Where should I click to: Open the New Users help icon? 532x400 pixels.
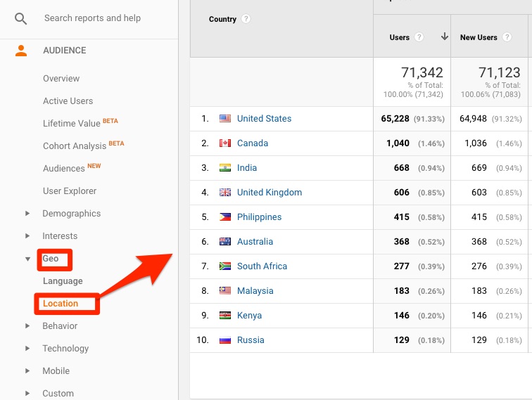(507, 37)
